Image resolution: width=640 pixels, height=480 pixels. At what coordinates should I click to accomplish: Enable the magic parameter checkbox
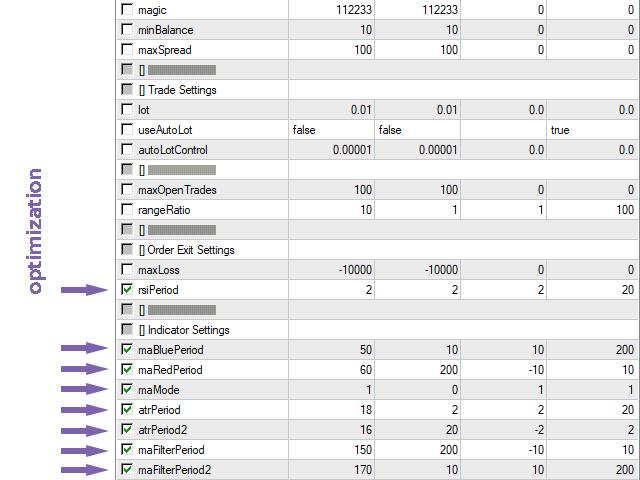[x=127, y=9]
